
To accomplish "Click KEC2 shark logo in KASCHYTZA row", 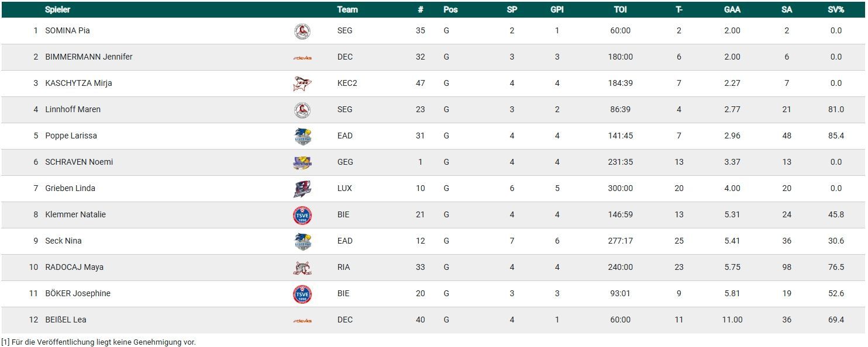I will click(x=302, y=84).
